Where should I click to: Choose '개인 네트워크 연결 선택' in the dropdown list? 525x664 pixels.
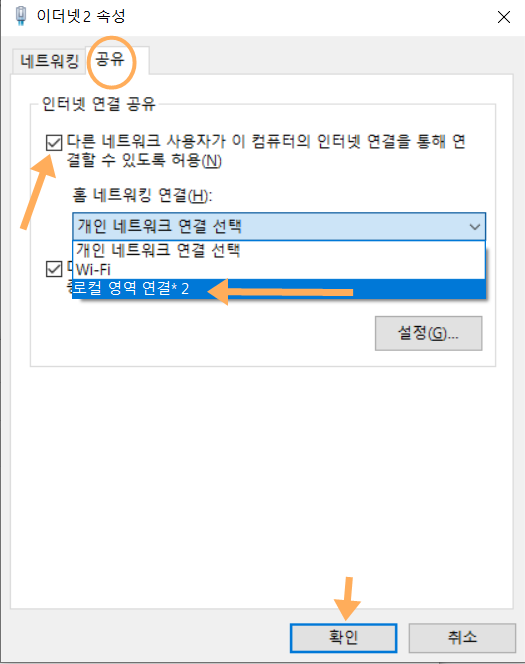coord(279,250)
